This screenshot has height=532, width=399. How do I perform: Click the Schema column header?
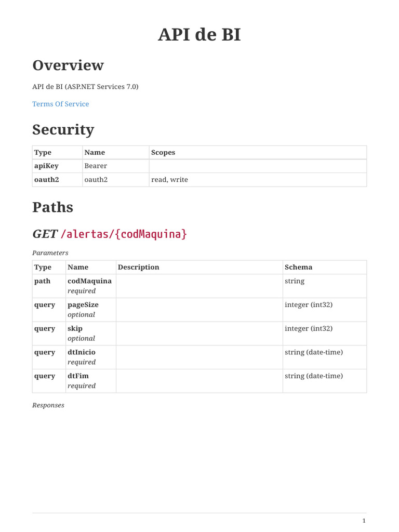[298, 267]
